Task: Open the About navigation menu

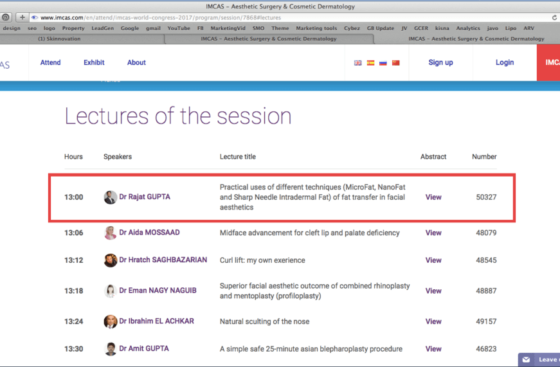Action: click(x=136, y=62)
